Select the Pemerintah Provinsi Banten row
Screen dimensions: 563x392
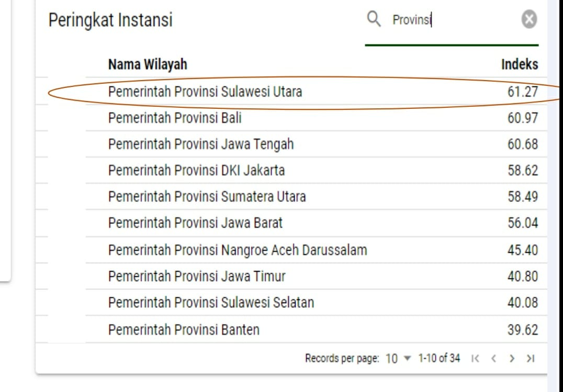(x=183, y=329)
